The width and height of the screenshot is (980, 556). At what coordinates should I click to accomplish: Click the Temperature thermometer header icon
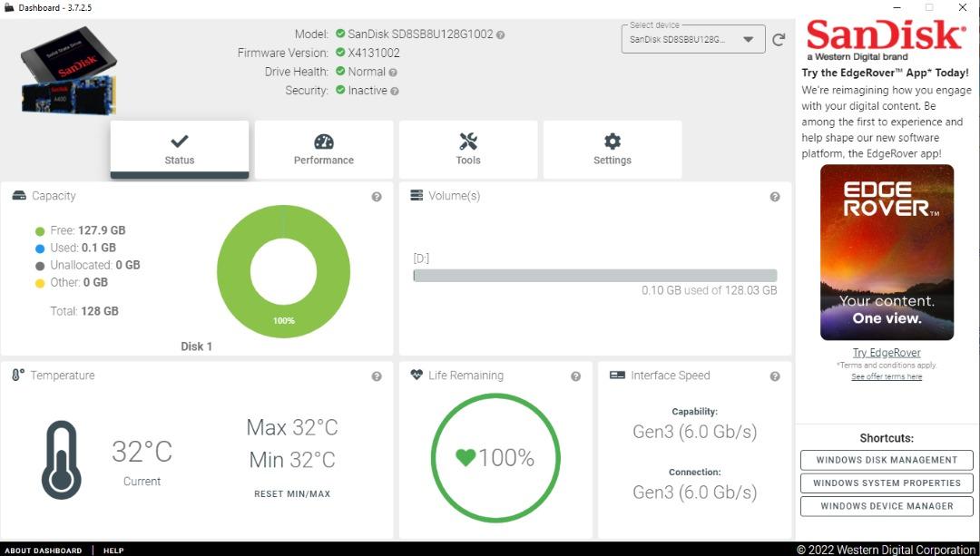point(17,375)
